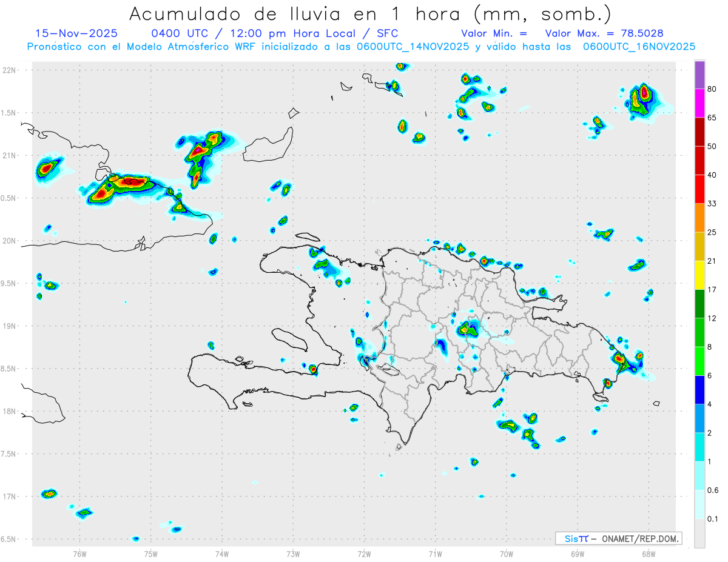Screen dimensions: 728x562
Task: Click the "69W" longitude label
Action: [578, 553]
